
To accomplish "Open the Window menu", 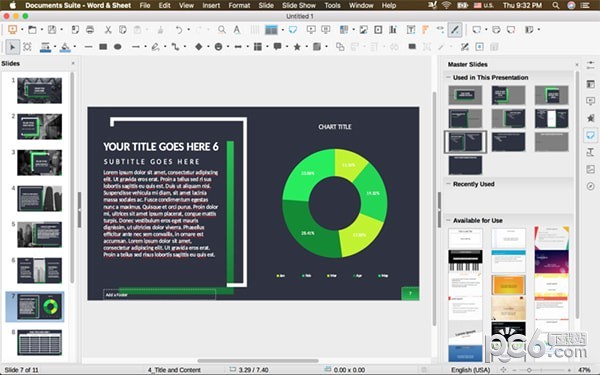I will [361, 5].
